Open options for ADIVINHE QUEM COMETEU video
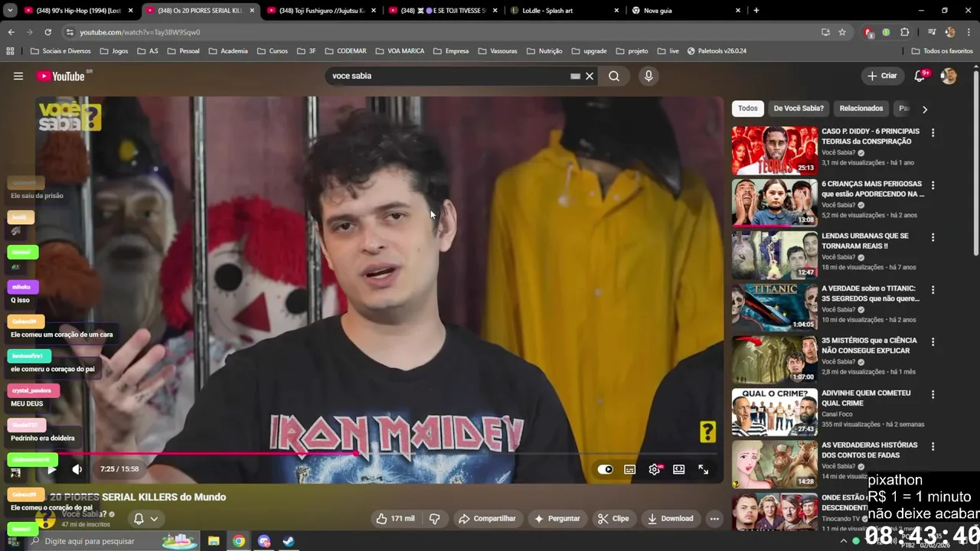 point(933,394)
